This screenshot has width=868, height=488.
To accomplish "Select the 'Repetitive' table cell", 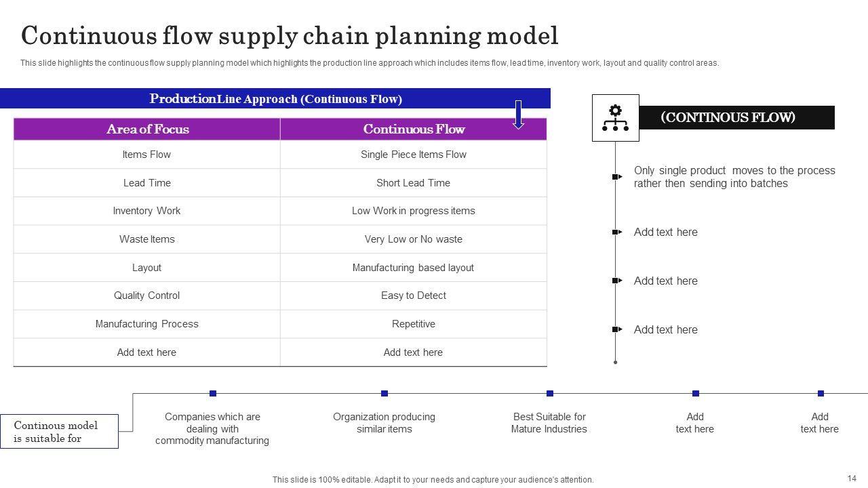I will click(413, 324).
